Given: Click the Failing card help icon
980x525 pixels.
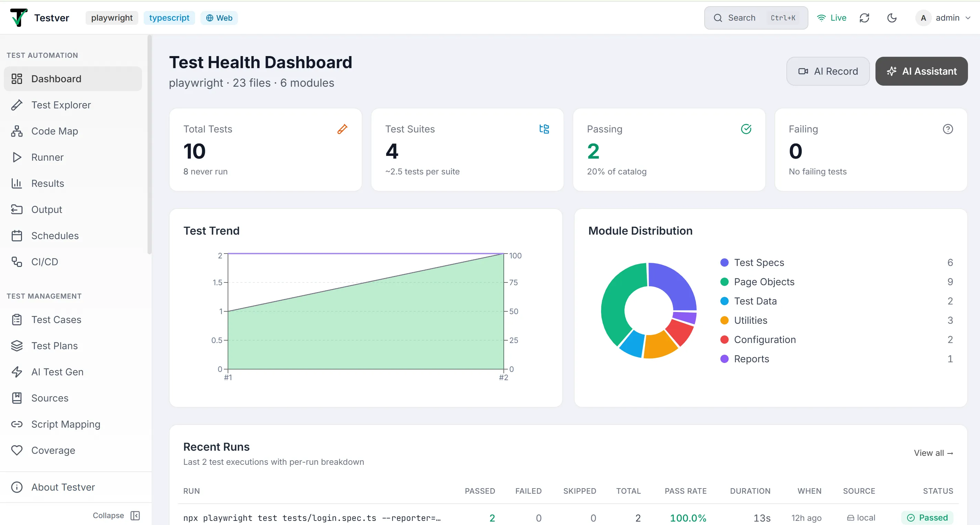Looking at the screenshot, I should pos(948,129).
